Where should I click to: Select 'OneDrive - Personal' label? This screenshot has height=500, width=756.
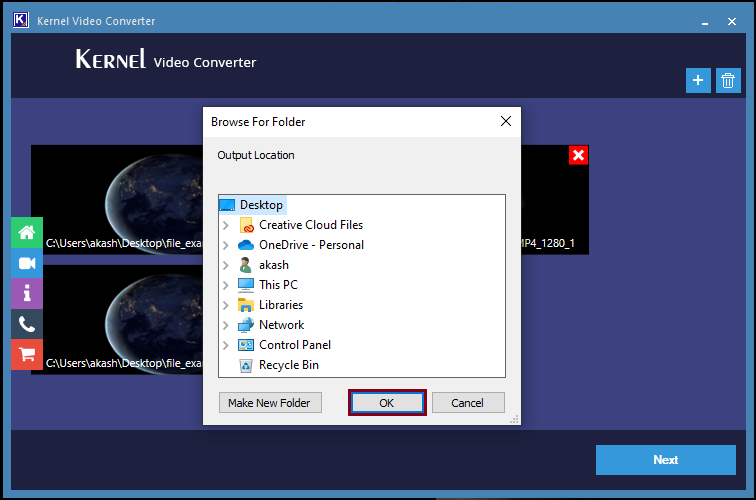tap(311, 245)
